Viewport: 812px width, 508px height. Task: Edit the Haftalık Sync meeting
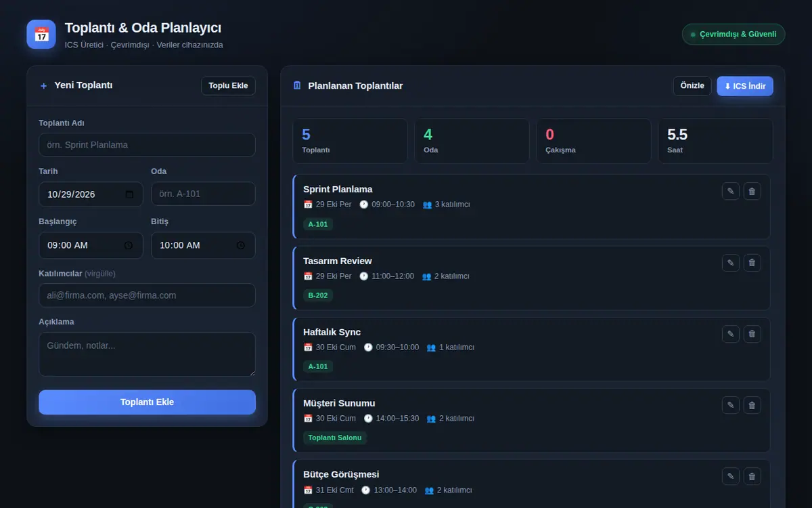(x=731, y=334)
